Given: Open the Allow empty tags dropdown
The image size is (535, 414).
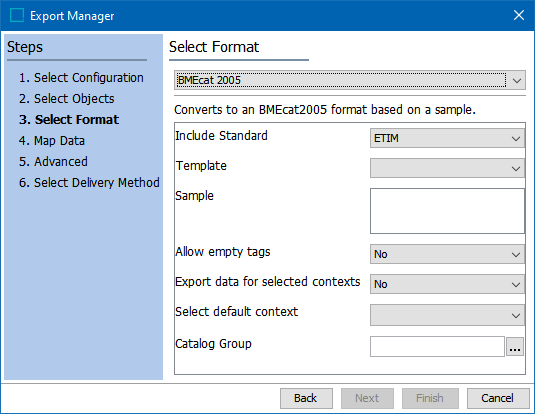Looking at the screenshot, I should (x=447, y=254).
